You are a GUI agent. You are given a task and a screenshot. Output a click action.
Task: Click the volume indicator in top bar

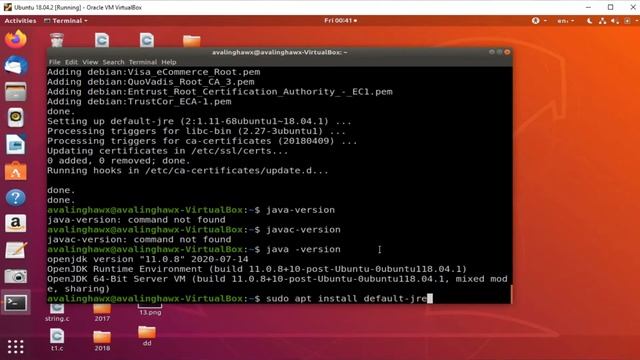(x=615, y=20)
